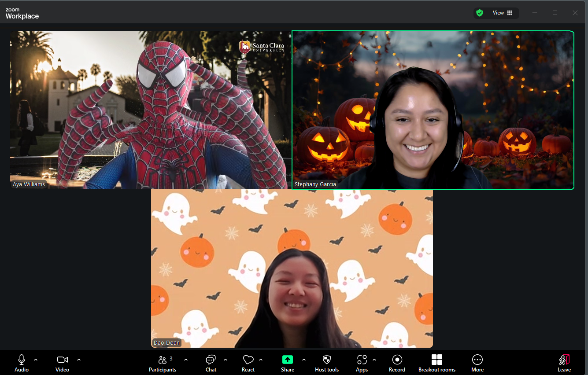Open reactions with the React icon
588x375 pixels.
click(248, 363)
